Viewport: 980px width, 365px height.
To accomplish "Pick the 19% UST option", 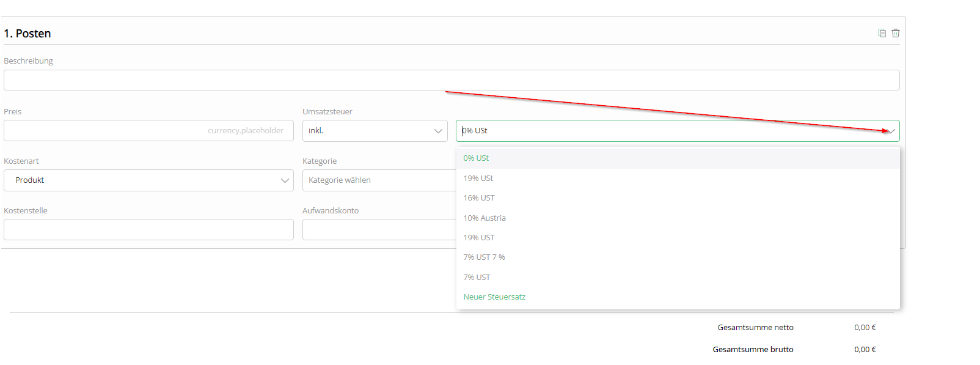I will point(678,238).
